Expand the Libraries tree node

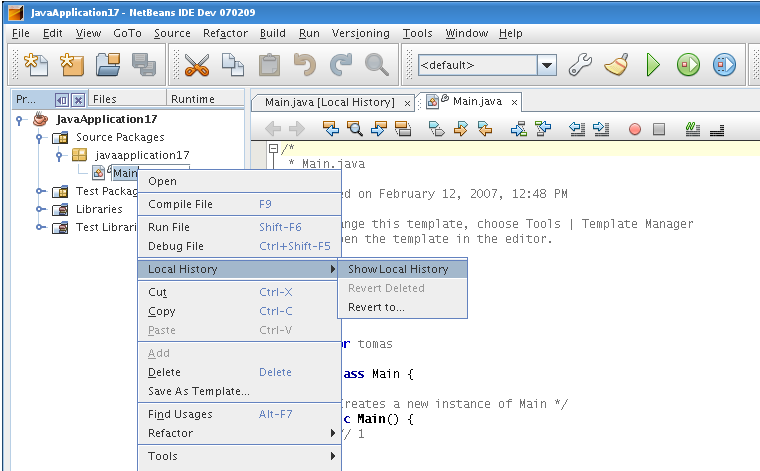[x=39, y=209]
